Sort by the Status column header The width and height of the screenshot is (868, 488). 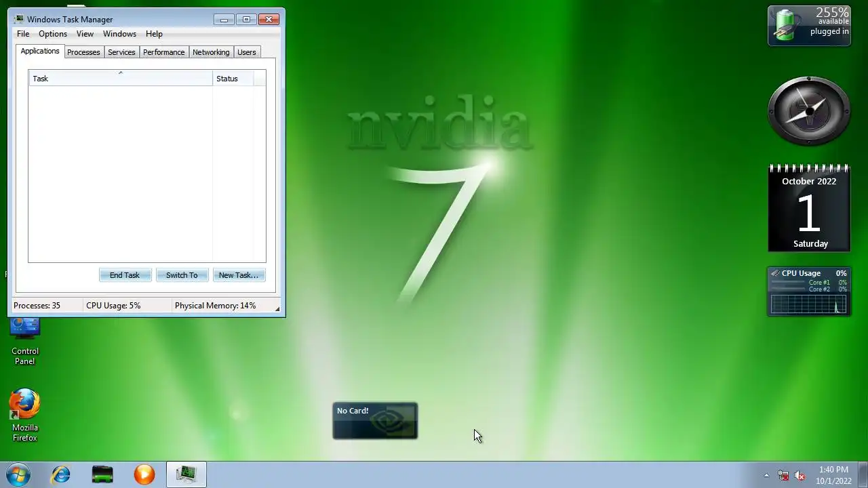233,79
